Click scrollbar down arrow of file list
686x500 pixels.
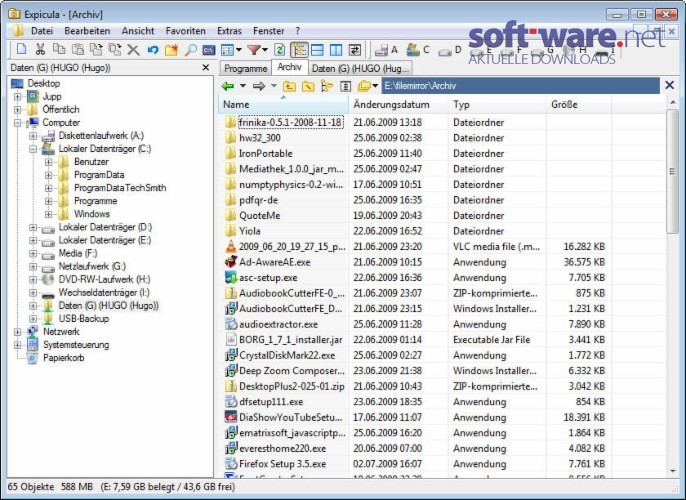tap(672, 471)
